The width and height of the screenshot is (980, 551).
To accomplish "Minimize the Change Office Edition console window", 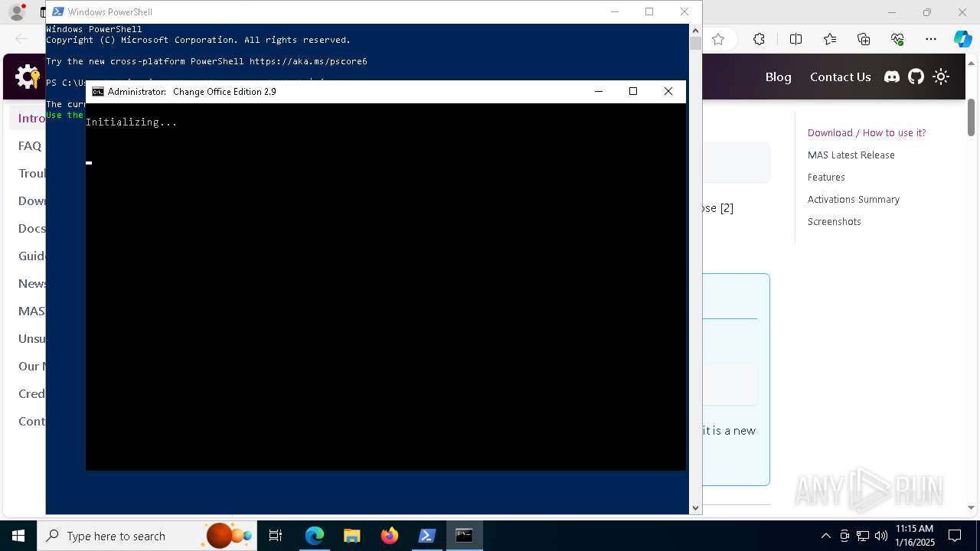I will point(599,91).
